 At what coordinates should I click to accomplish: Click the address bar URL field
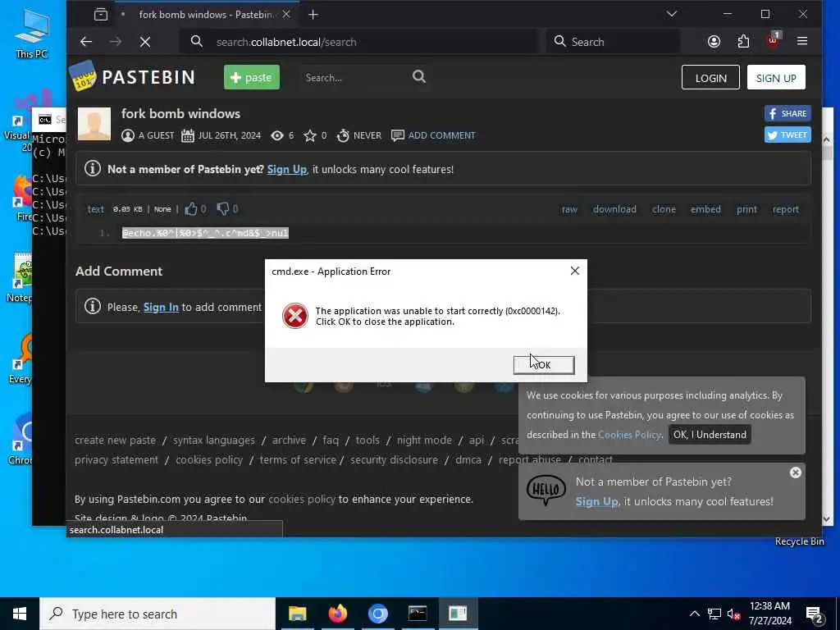pyautogui.click(x=360, y=42)
